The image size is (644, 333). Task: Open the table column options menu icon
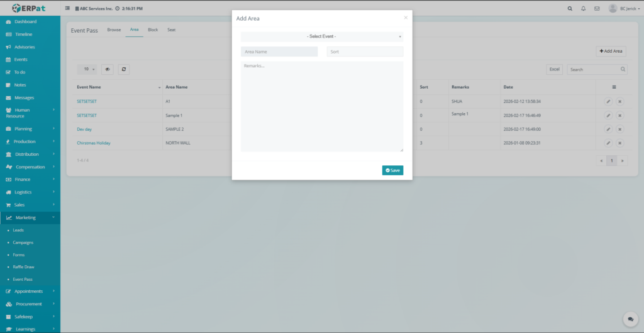pyautogui.click(x=614, y=87)
